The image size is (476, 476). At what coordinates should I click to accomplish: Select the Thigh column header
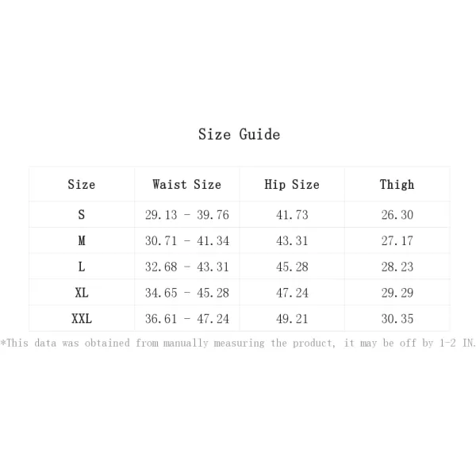coord(397,184)
